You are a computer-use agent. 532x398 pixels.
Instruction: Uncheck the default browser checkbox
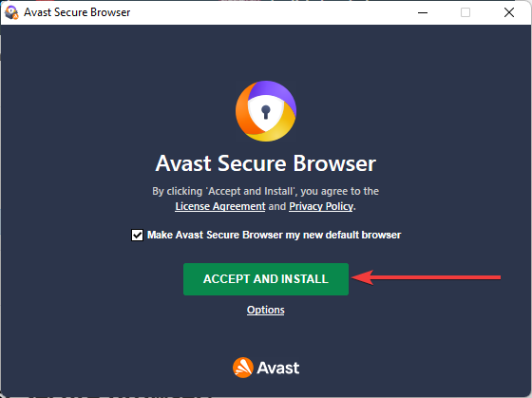[137, 235]
